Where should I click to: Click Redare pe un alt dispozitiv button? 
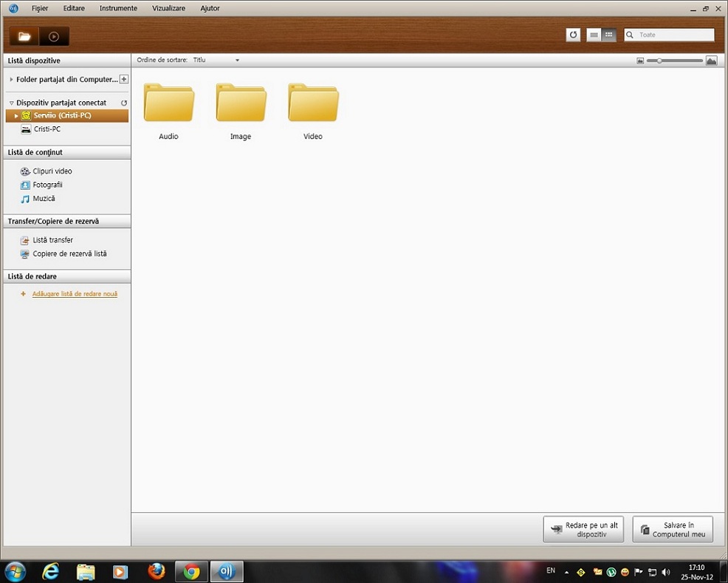point(583,529)
